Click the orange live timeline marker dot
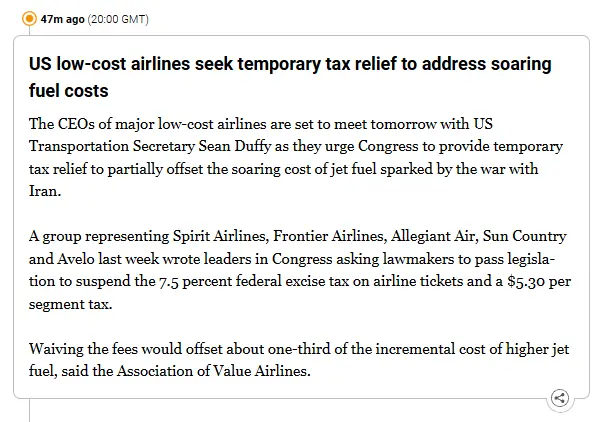The width and height of the screenshot is (605, 422). [29, 19]
